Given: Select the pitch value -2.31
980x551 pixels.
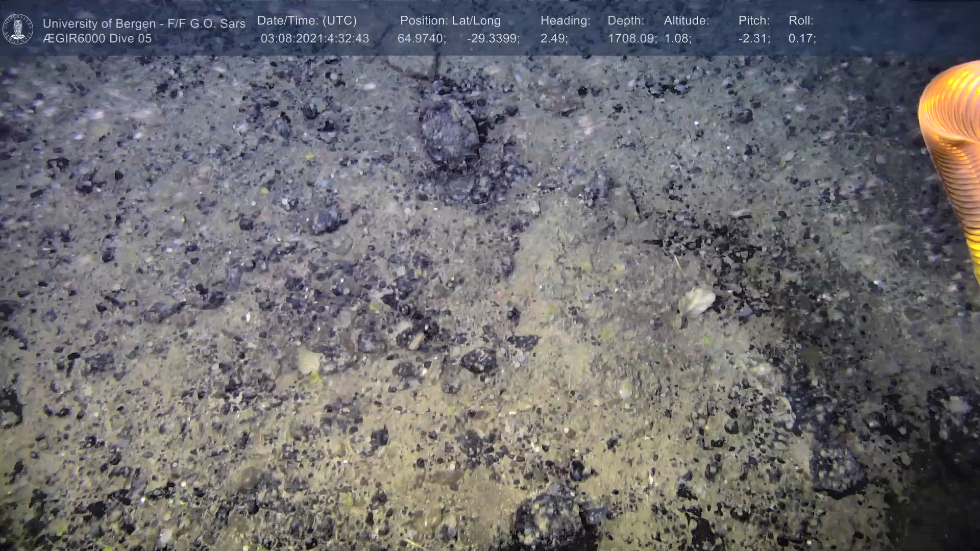Looking at the screenshot, I should click(x=754, y=39).
